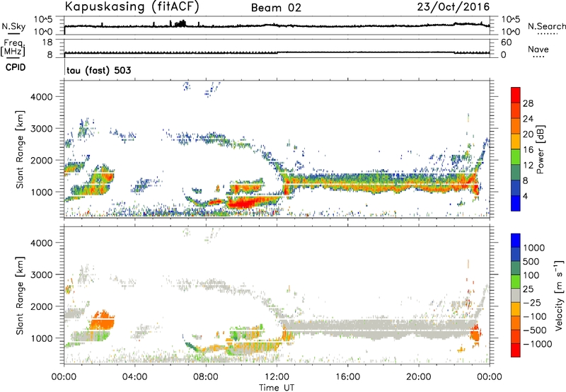Click the "Time UT" axis title
The height and width of the screenshot is (392, 566).
(277, 388)
